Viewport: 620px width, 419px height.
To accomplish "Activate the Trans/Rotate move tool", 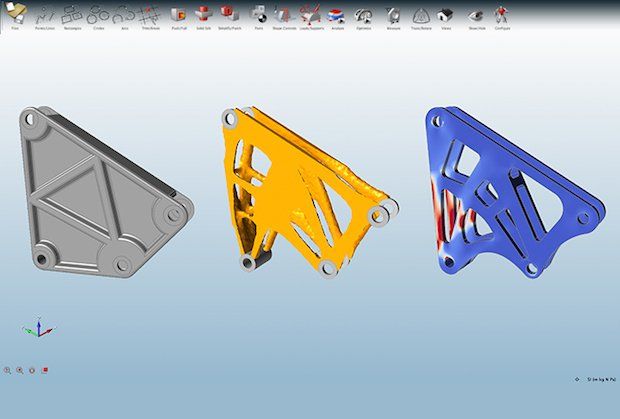I will tap(421, 16).
